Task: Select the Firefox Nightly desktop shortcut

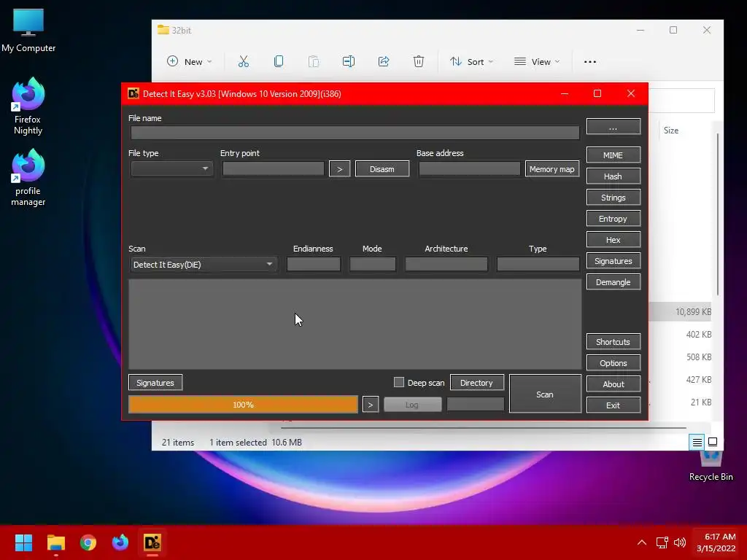Action: pyautogui.click(x=28, y=106)
